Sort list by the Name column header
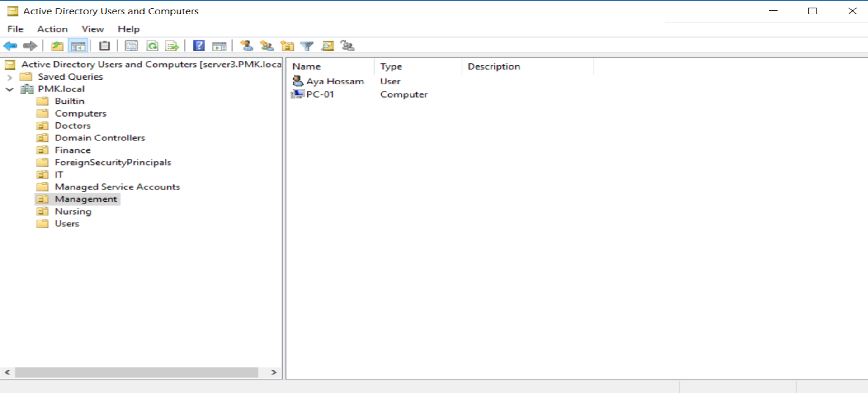The width and height of the screenshot is (868, 393). tap(307, 66)
